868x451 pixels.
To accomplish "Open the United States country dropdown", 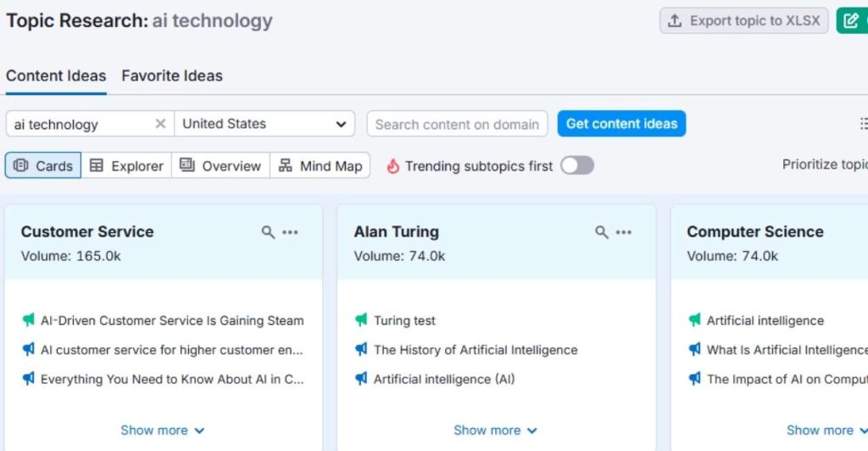I will [264, 124].
